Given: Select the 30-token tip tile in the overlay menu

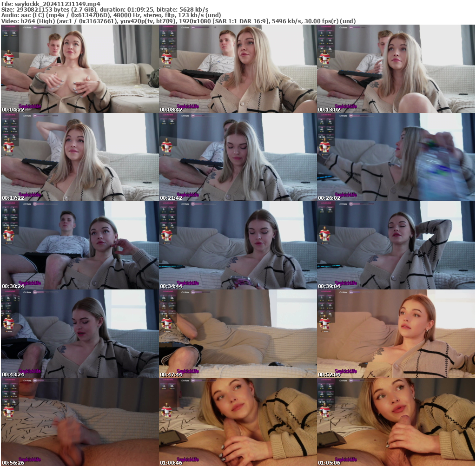Looking at the screenshot, I should [322, 49].
